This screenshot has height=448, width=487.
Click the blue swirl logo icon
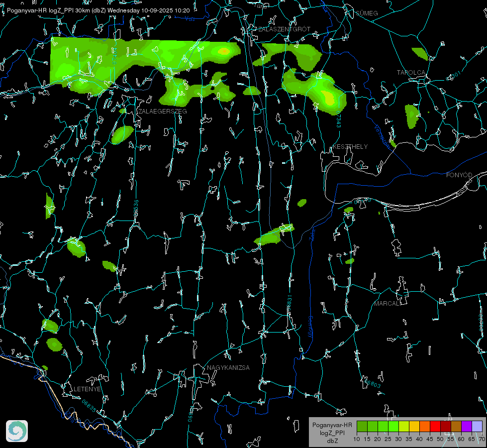click(17, 431)
